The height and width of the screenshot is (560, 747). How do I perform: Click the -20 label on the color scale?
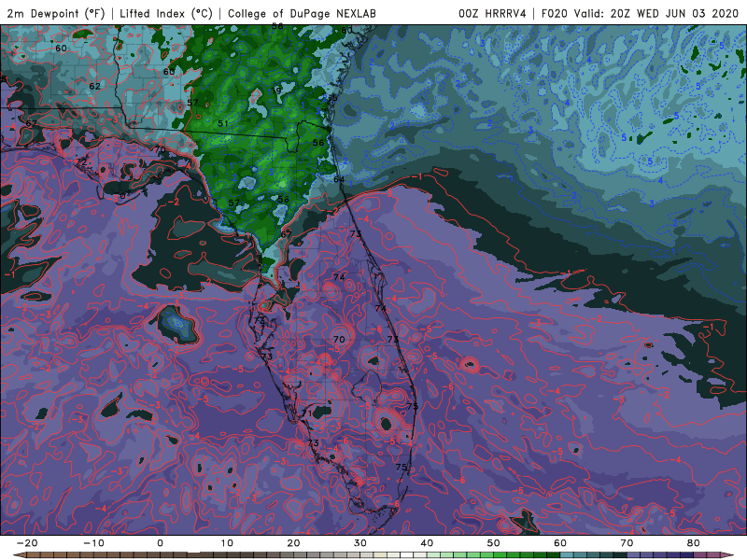[27, 543]
